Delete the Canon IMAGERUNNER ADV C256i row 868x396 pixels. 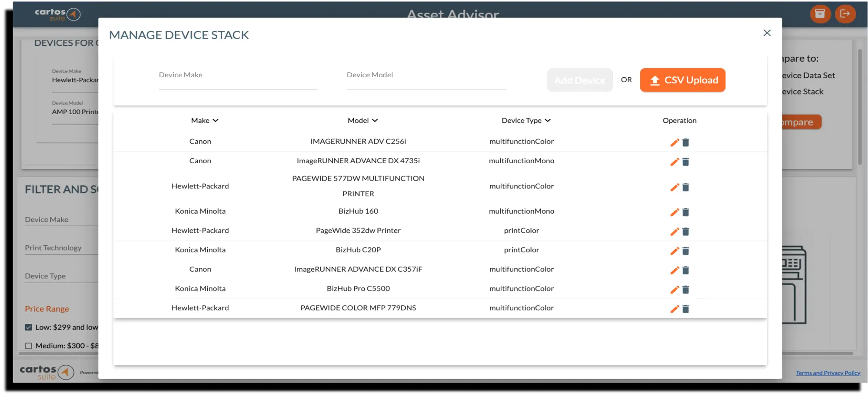click(x=685, y=142)
